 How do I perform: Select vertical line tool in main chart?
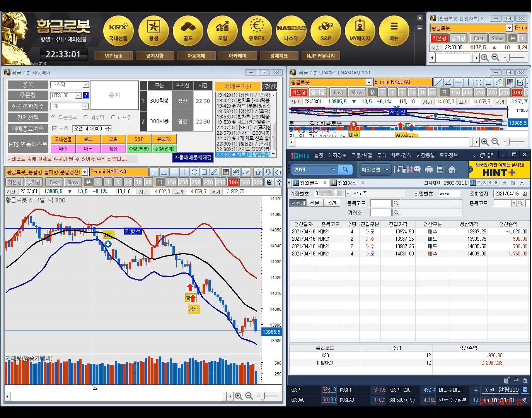point(184,172)
